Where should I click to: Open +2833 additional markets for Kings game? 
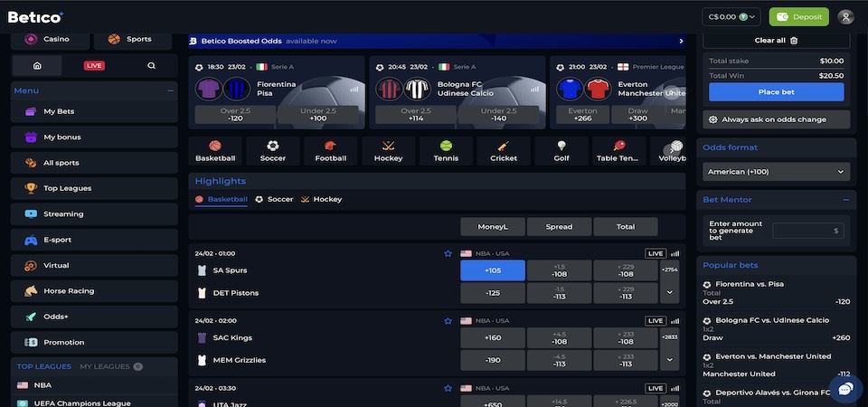(669, 337)
